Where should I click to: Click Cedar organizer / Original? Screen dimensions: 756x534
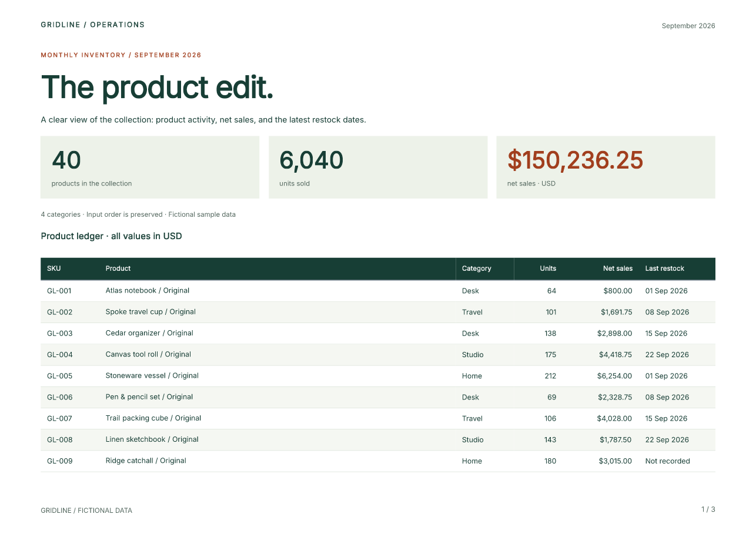[149, 333]
